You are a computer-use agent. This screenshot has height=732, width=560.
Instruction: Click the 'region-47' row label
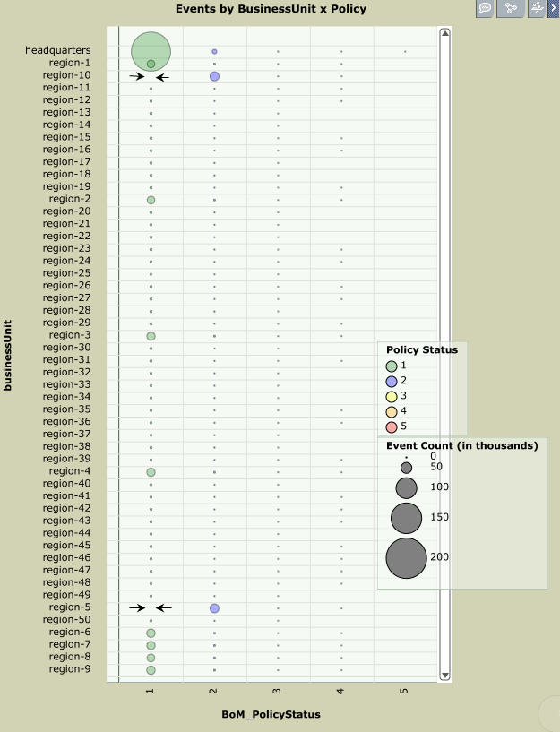(66, 570)
